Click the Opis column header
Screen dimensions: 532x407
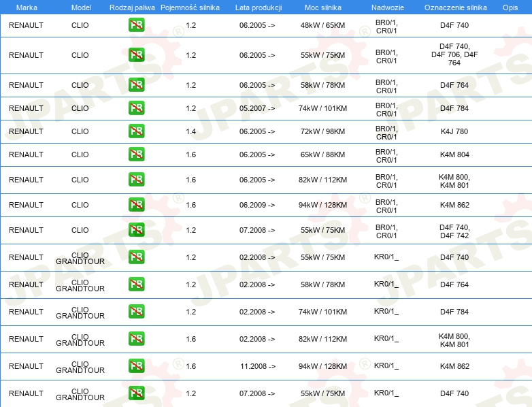tap(510, 7)
